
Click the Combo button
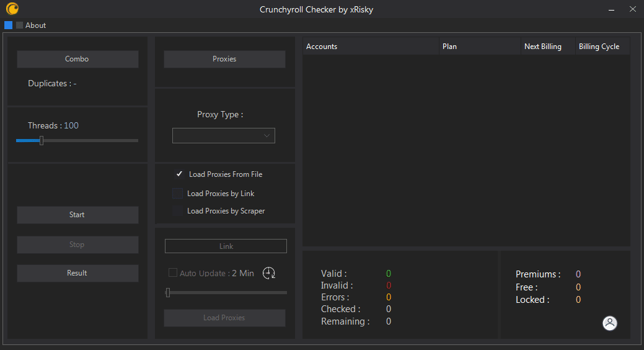77,59
